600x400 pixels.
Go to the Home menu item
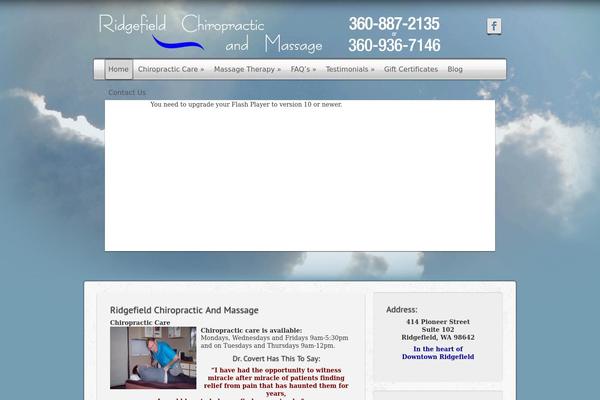118,69
